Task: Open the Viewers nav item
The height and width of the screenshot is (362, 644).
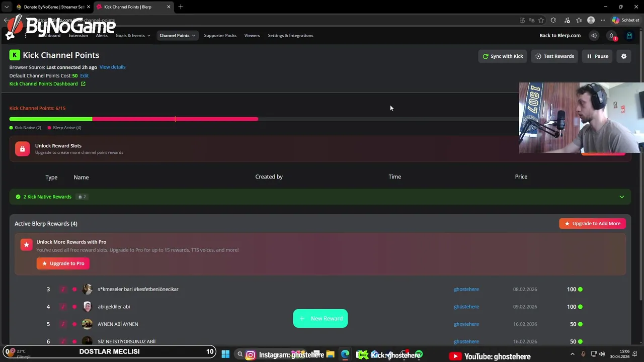Action: click(252, 36)
